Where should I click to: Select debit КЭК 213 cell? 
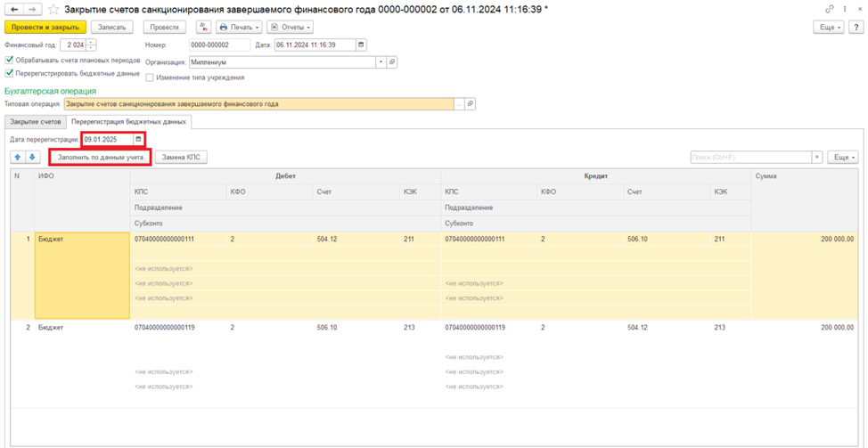pos(420,328)
